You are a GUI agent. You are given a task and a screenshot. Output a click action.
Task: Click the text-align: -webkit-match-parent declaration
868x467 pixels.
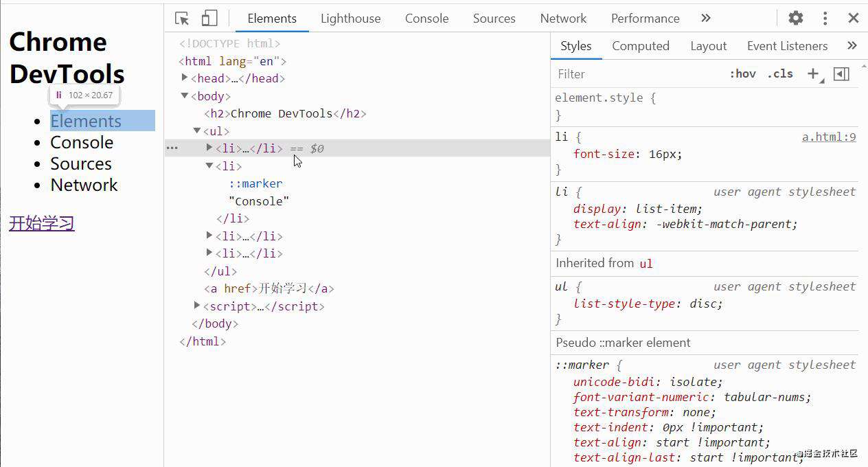click(x=685, y=224)
